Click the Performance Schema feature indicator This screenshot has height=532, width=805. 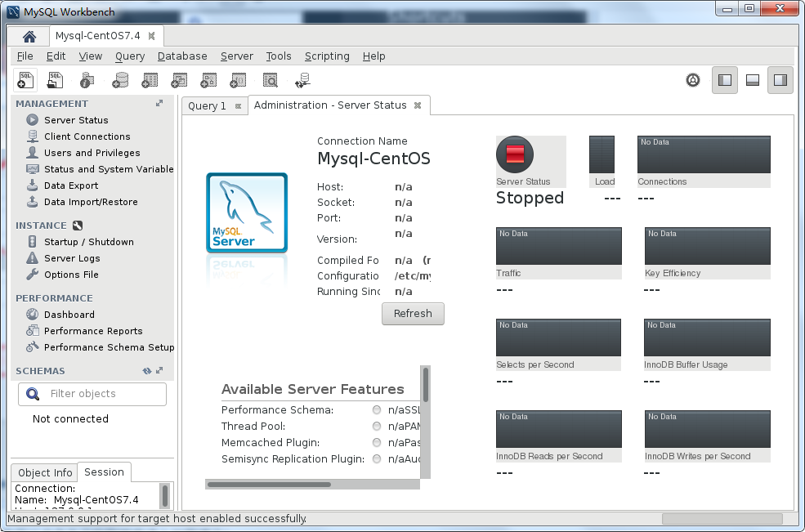(377, 409)
